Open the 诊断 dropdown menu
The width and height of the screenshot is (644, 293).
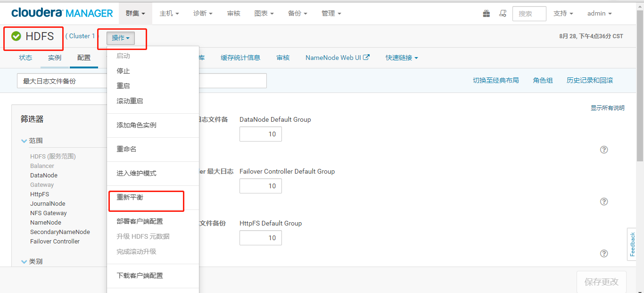coord(203,13)
